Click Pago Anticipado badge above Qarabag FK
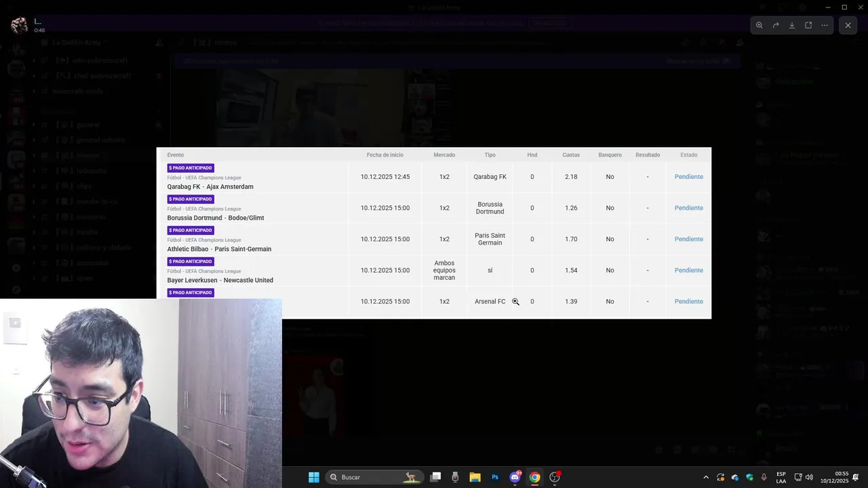The image size is (868, 488). 191,168
